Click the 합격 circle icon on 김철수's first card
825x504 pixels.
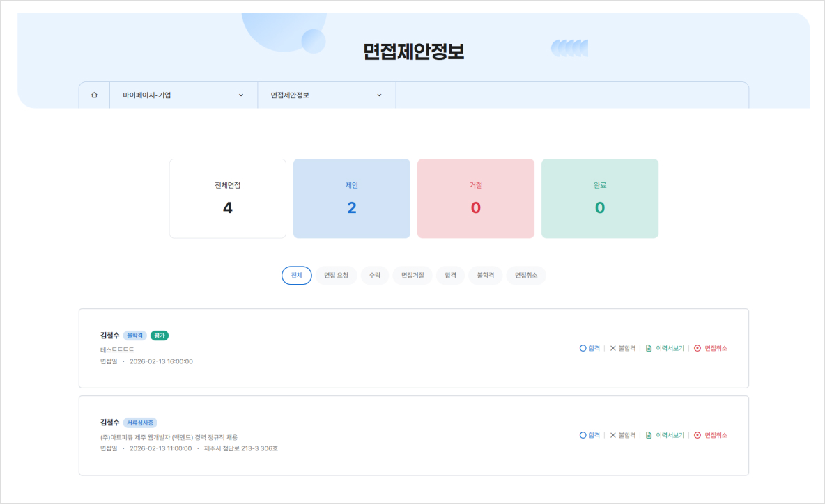coord(583,348)
